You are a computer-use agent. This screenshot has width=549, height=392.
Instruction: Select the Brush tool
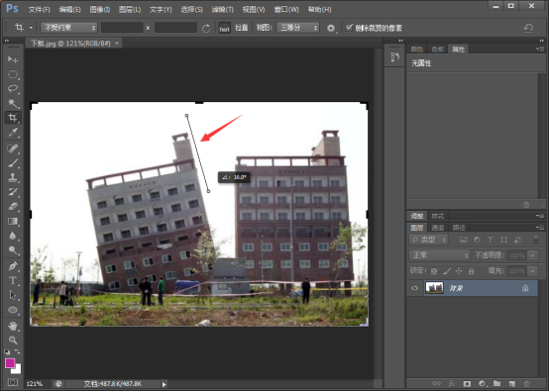(13, 163)
